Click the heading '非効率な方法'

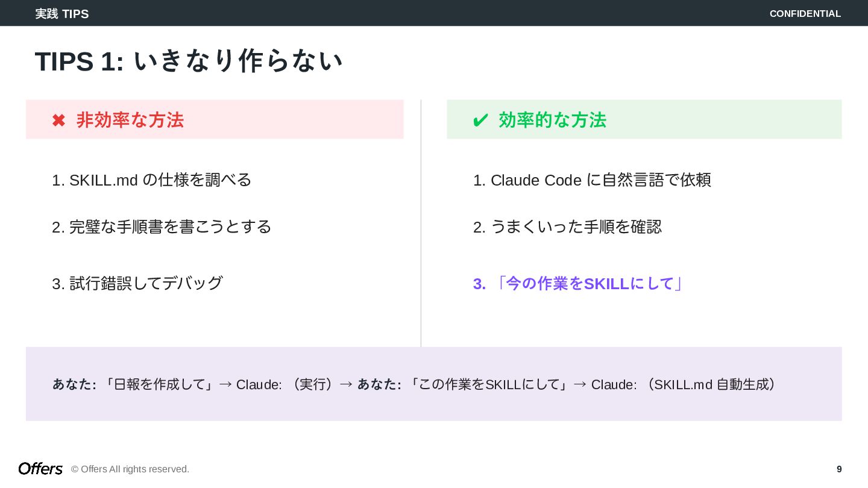(130, 120)
